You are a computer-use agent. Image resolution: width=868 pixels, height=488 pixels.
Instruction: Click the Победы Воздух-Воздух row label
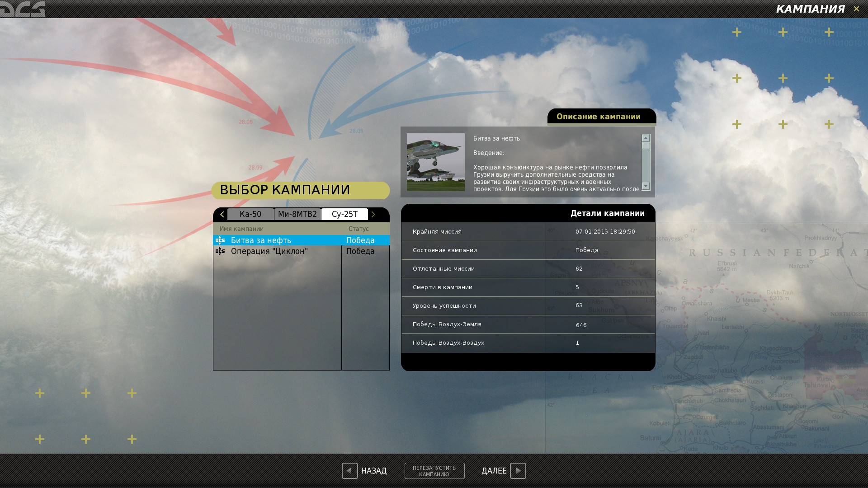point(448,343)
